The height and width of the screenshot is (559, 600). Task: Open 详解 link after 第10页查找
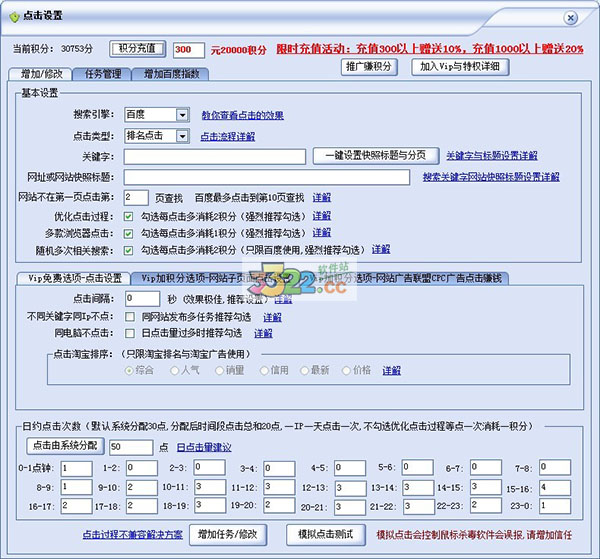pos(322,197)
